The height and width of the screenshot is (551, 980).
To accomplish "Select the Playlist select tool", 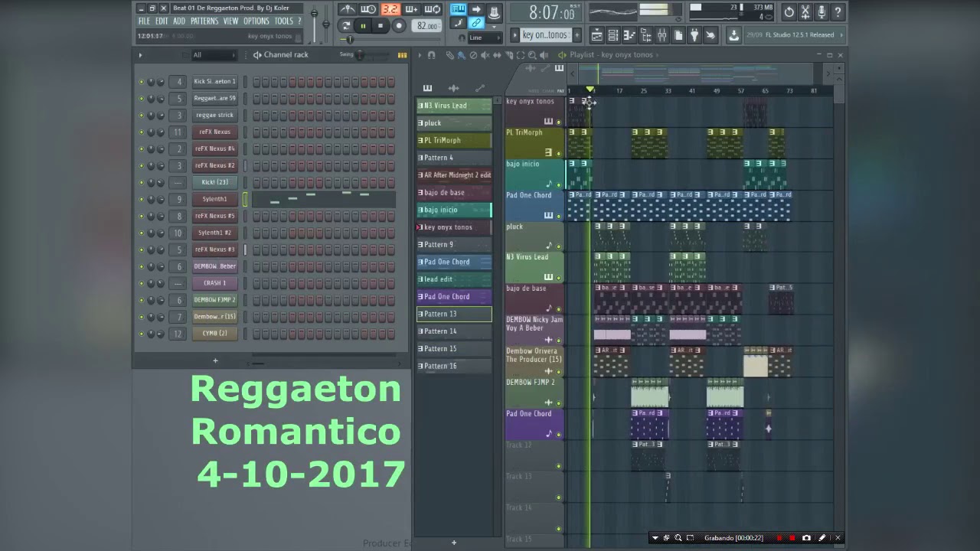I will click(521, 55).
